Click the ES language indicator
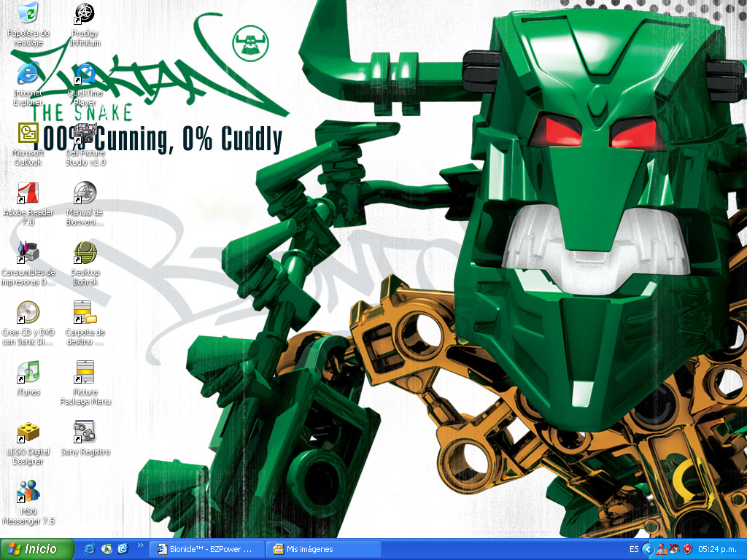The image size is (747, 560). [x=634, y=549]
